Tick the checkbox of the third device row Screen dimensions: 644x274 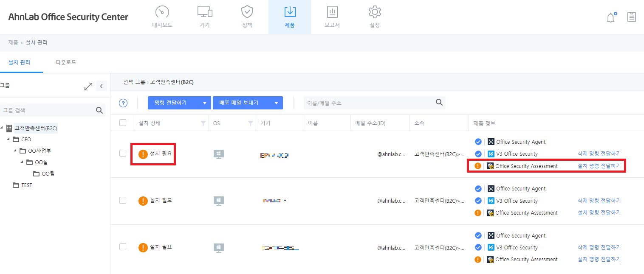123,247
